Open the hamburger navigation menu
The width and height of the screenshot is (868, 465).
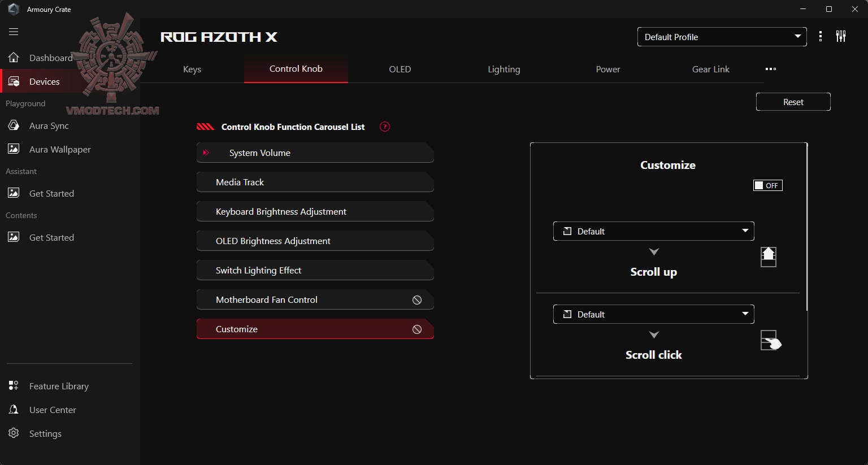click(x=14, y=32)
